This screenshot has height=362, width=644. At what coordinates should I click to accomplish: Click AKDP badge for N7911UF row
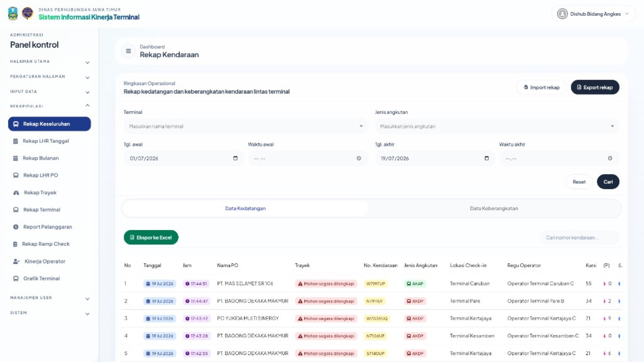click(x=415, y=301)
